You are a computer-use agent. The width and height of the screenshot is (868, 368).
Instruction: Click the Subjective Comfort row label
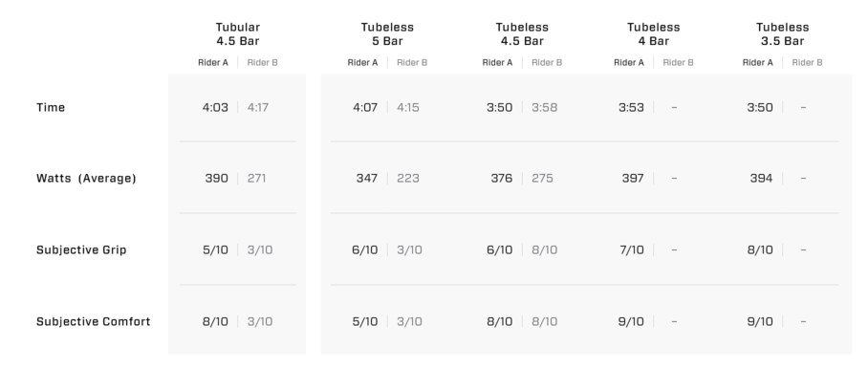click(93, 321)
